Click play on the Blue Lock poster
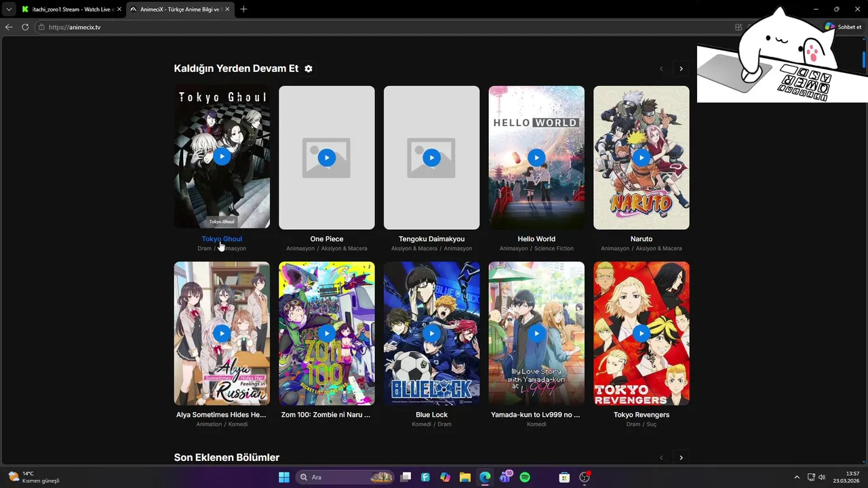868x488 pixels. click(431, 333)
